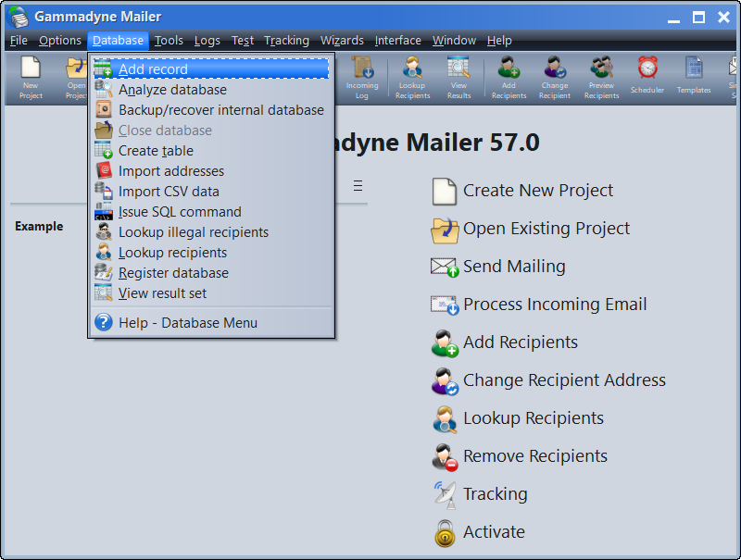The height and width of the screenshot is (560, 741).
Task: Open the Wizards menu
Action: (x=342, y=41)
